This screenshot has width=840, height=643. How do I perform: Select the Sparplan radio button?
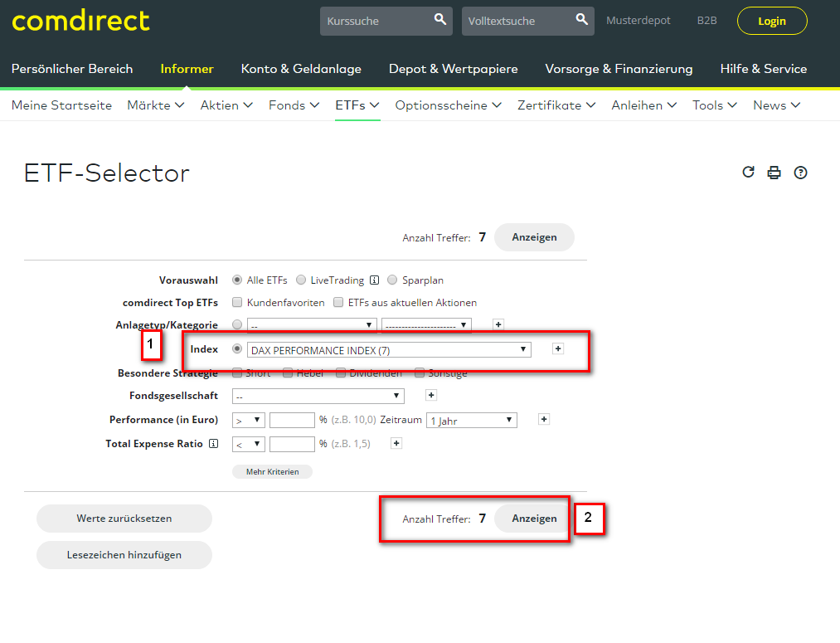[393, 280]
